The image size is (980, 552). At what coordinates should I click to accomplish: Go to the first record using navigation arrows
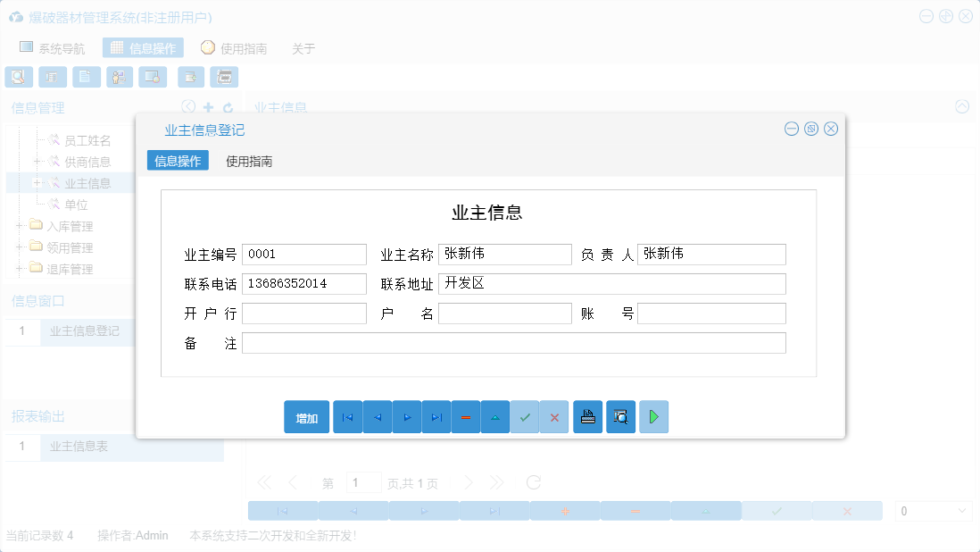pos(347,417)
